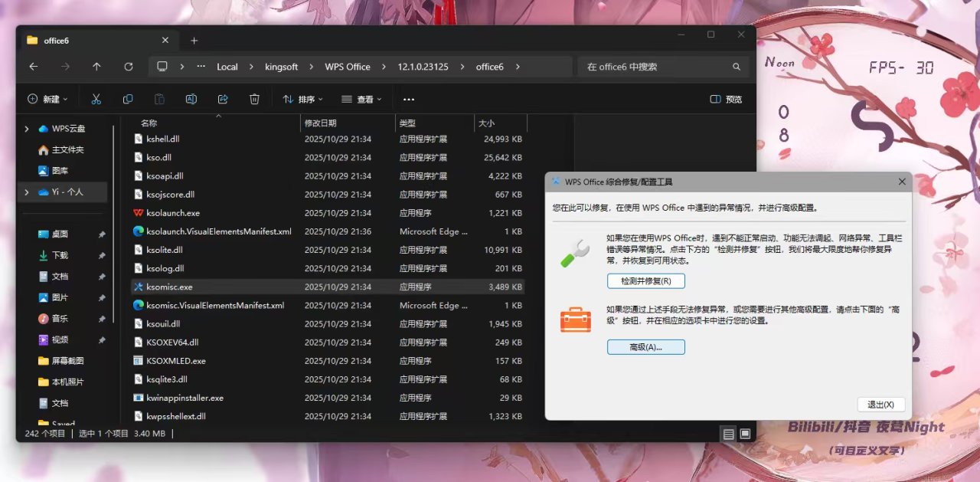Expand the Yi - 个人 OneDrive node
980x482 pixels.
pos(28,192)
